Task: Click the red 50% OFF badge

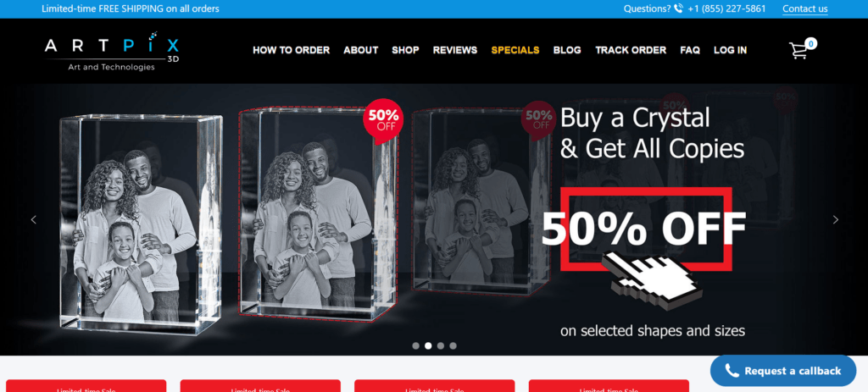Action: [x=383, y=120]
